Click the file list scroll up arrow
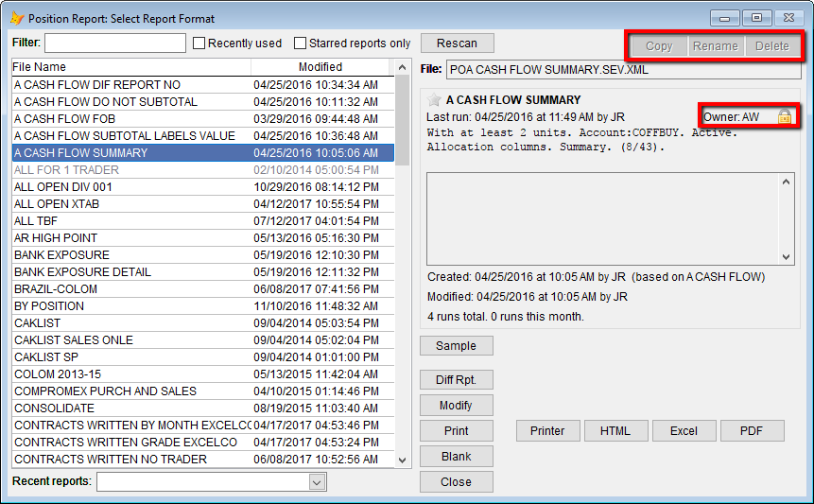The width and height of the screenshot is (814, 504). (x=402, y=67)
